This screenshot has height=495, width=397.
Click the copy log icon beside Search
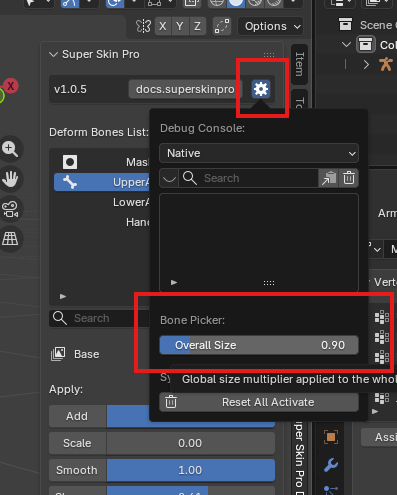[x=329, y=178]
